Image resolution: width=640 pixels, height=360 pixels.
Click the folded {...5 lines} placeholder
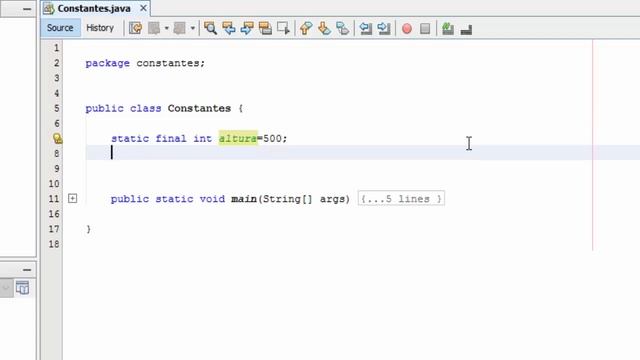pos(401,199)
